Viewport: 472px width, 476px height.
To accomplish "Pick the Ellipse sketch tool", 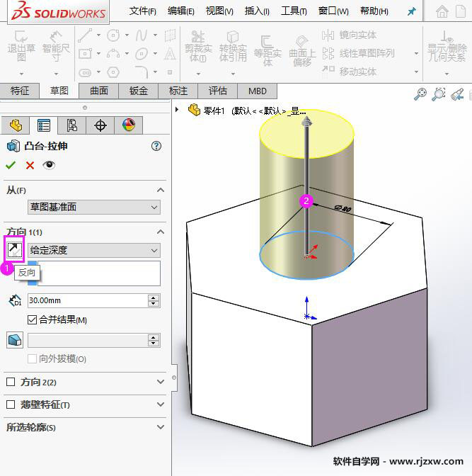I will (142, 54).
